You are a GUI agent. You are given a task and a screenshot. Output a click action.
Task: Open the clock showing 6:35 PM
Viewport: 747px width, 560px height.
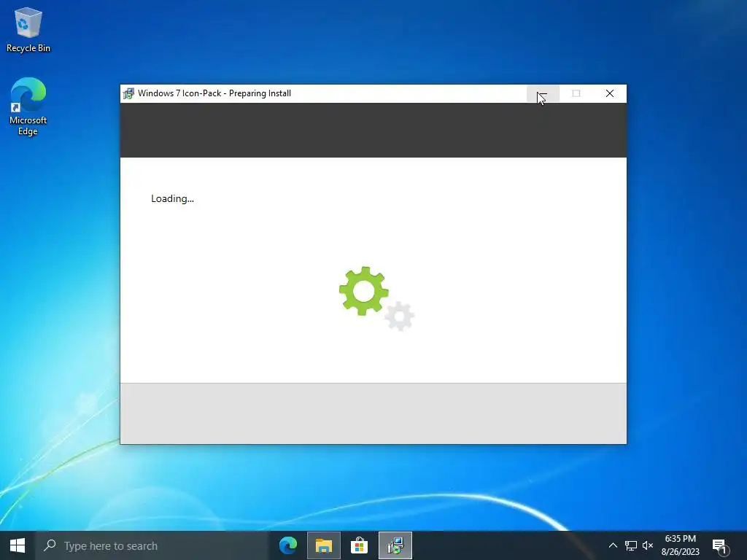tap(681, 545)
